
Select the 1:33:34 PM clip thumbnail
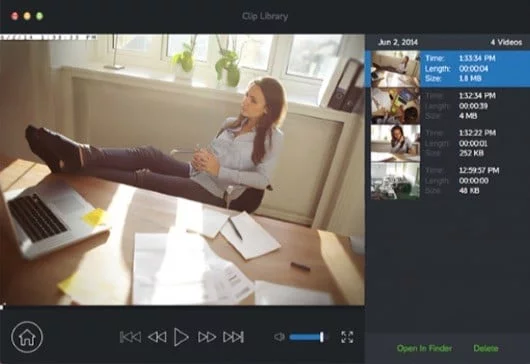(395, 69)
